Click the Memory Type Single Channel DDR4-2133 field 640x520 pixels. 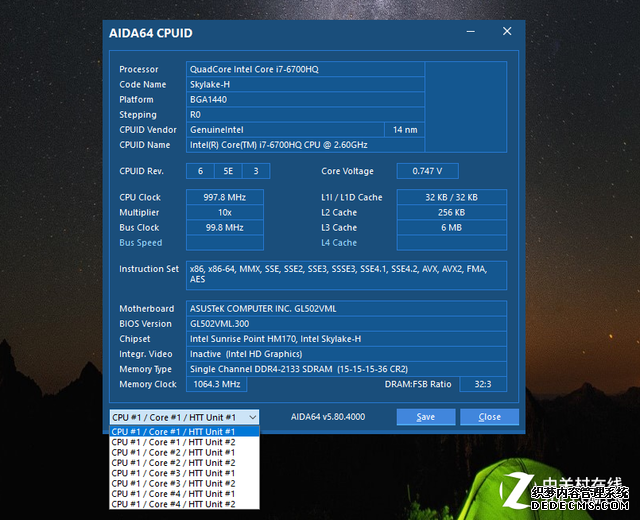click(x=347, y=369)
